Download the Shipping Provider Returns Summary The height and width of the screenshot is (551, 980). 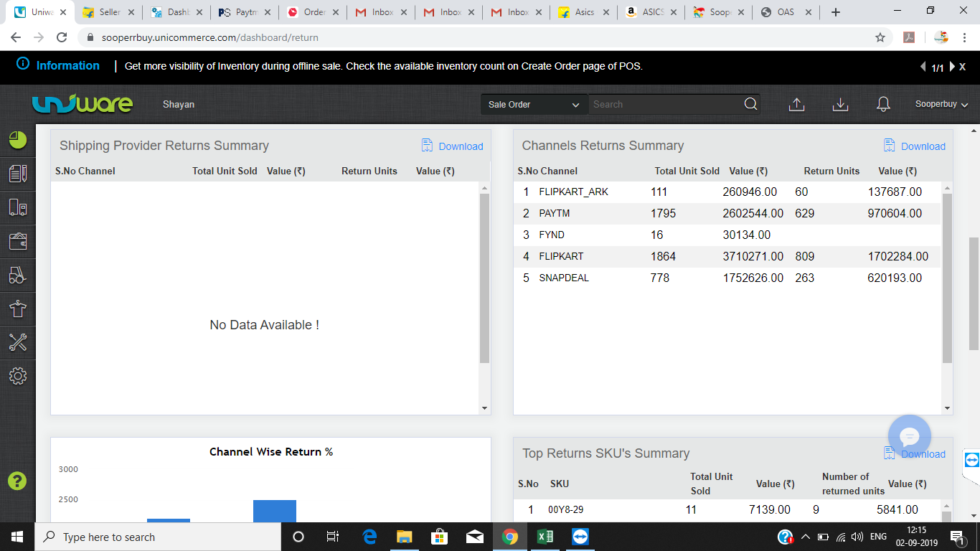[453, 146]
